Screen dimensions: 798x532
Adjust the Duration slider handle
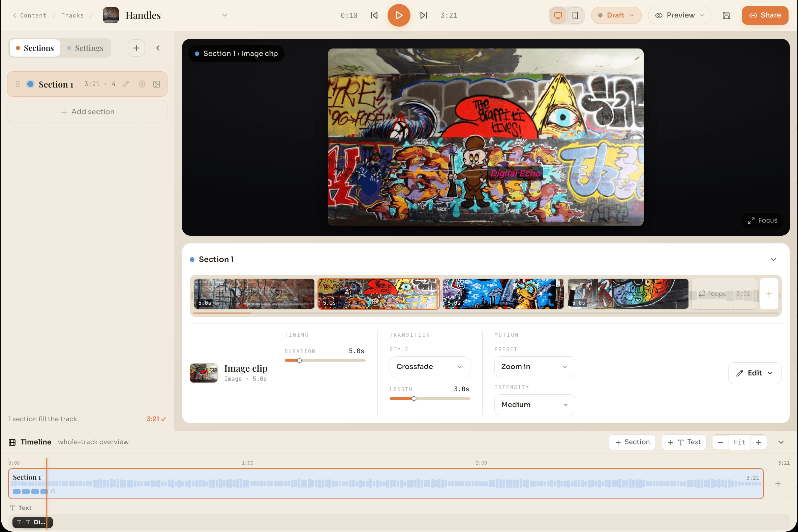pyautogui.click(x=299, y=360)
